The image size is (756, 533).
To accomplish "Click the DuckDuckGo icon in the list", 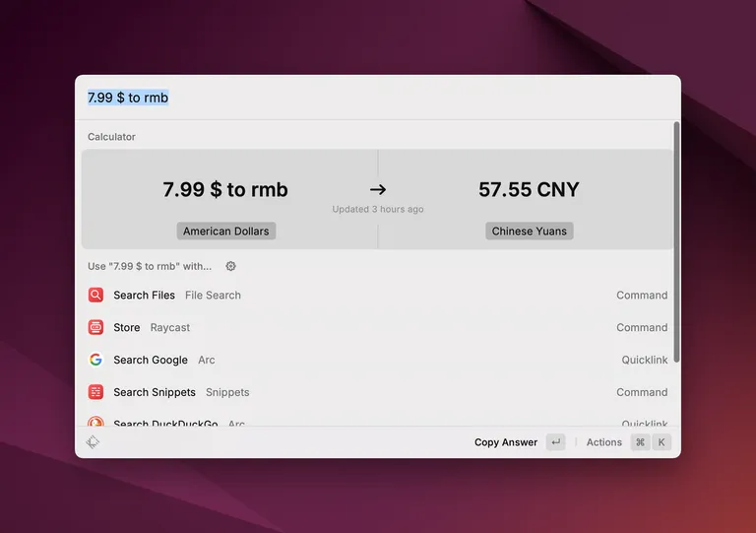I will (95, 423).
